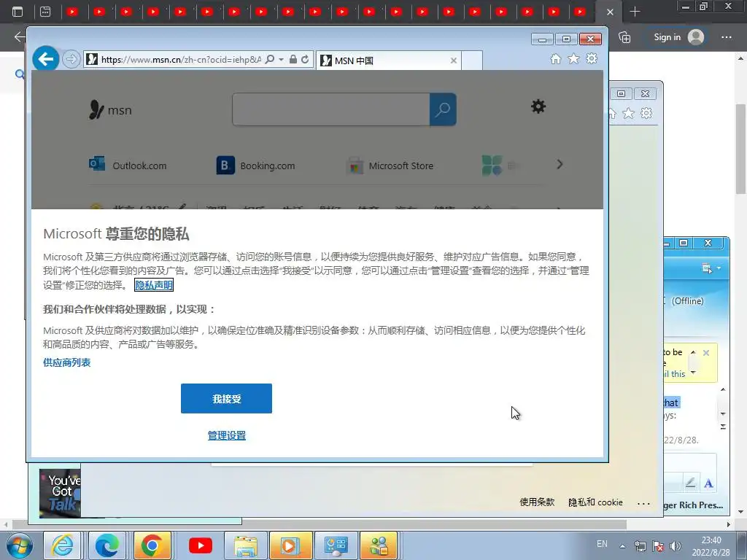The image size is (747, 560).
Task: Open Windows Explorer from the taskbar
Action: pos(245,545)
